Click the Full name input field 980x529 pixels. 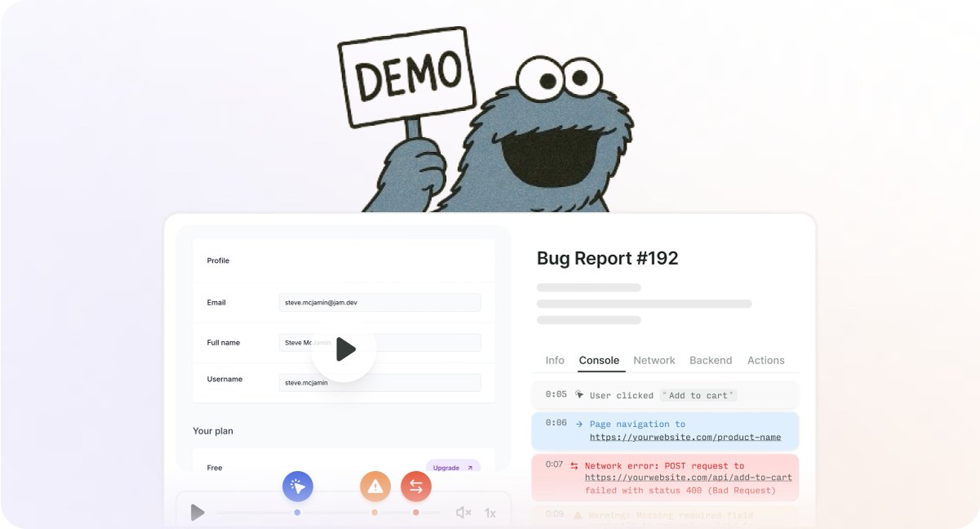click(x=380, y=343)
